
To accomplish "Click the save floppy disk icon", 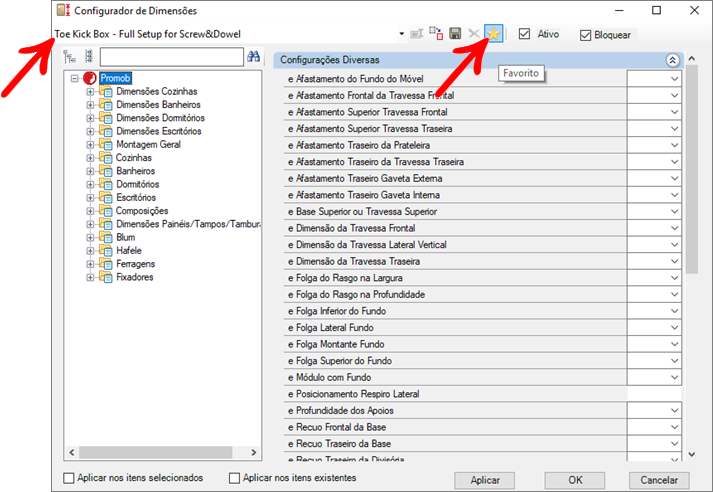I will point(455,34).
